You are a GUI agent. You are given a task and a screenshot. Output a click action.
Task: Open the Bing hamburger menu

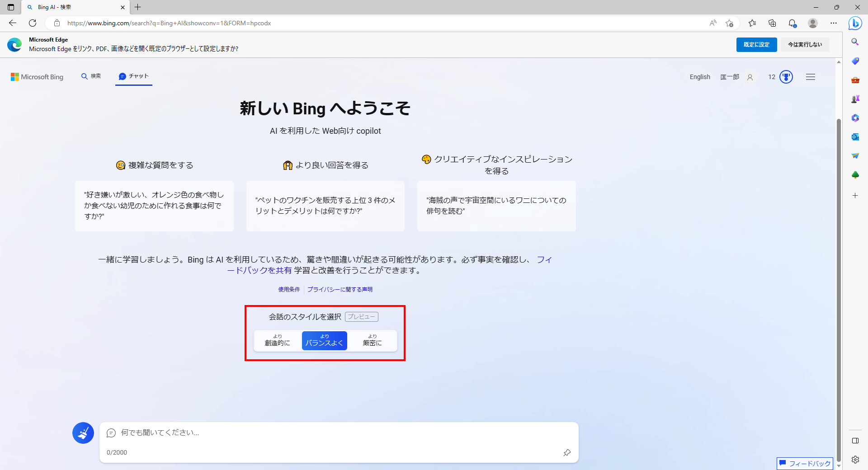811,77
